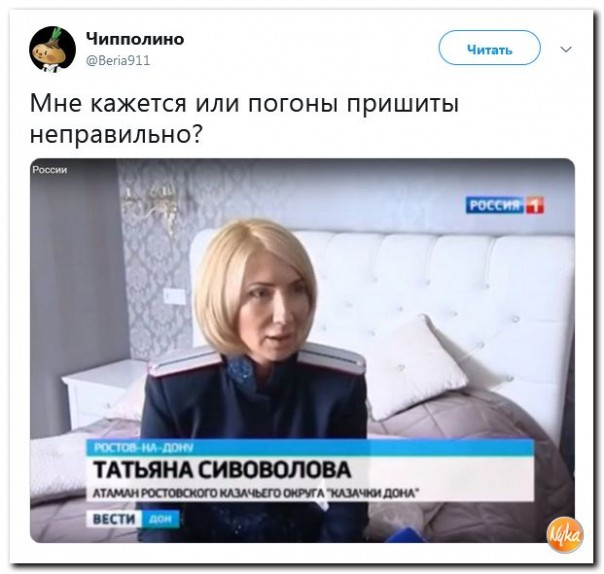Expand the tweet options chevron
604x574 pixels.
(565, 50)
